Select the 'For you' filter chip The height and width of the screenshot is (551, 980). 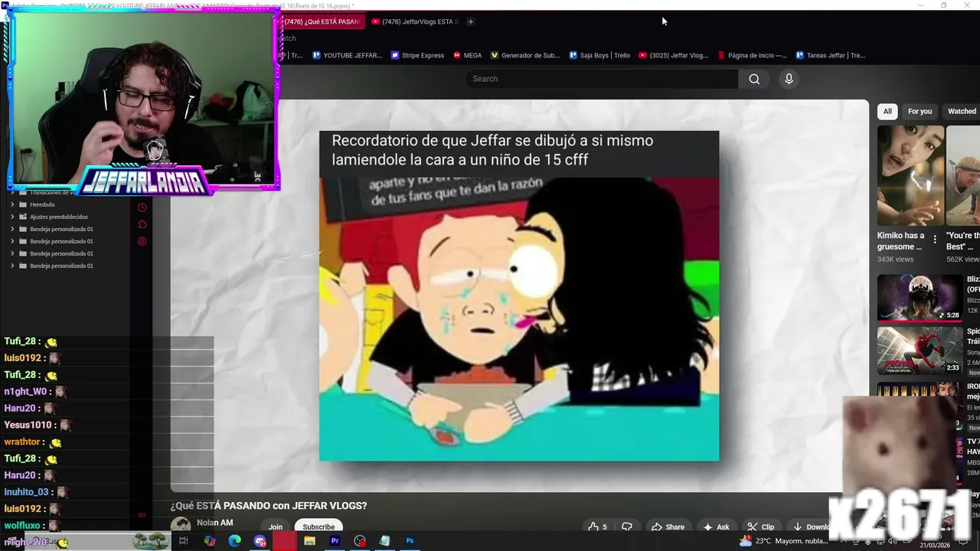920,111
